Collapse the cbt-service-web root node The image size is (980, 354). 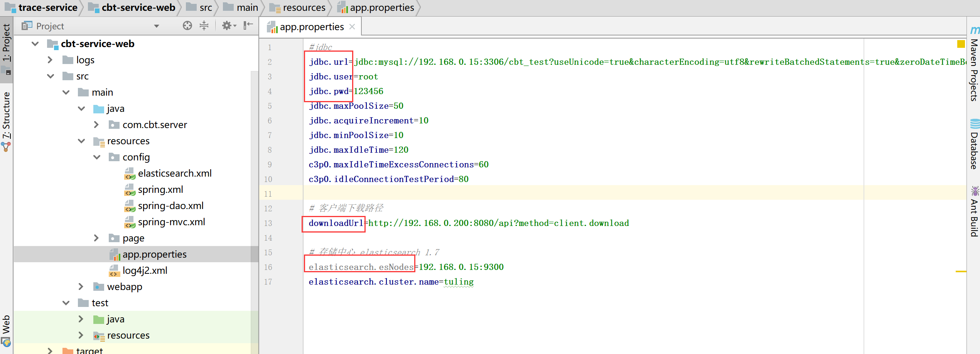click(35, 44)
